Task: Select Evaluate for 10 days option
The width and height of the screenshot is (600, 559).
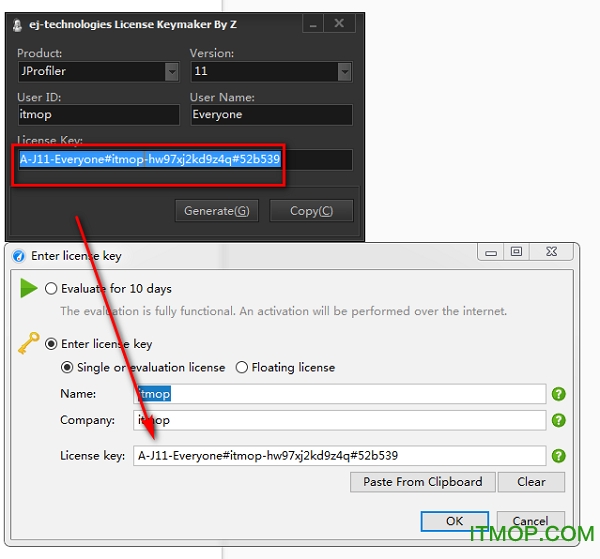Action: [x=51, y=288]
